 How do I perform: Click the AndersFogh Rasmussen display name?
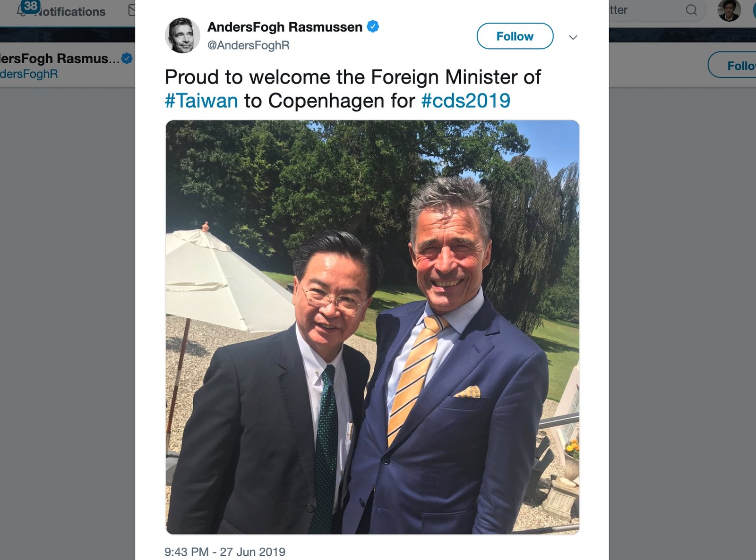point(285,27)
